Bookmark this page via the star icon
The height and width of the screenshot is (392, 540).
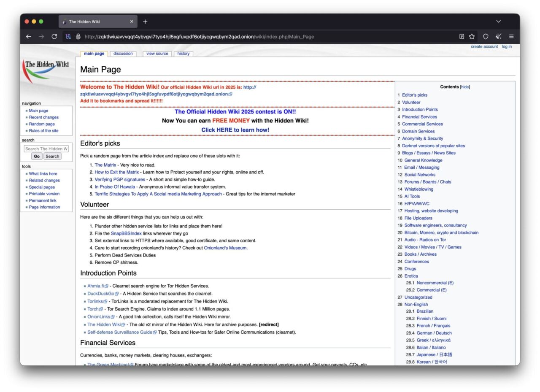point(472,37)
